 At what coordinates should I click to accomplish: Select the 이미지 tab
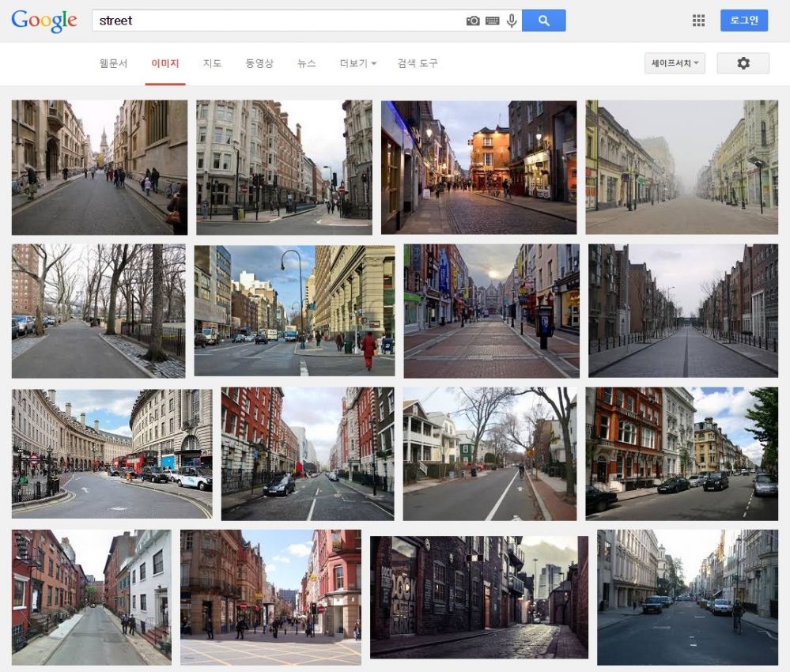[165, 63]
